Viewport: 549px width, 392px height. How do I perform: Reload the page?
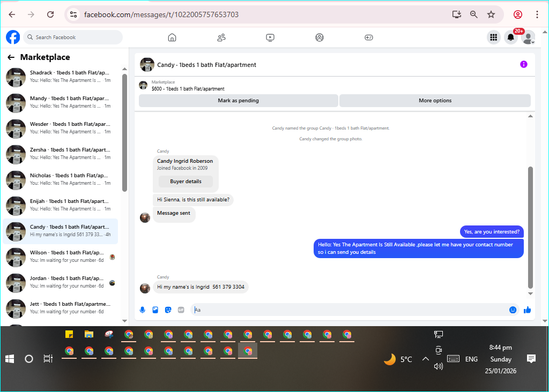point(50,14)
